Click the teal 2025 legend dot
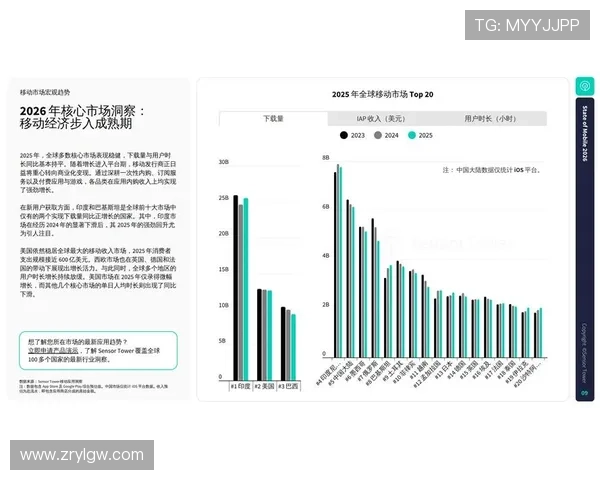Image resolution: width=600 pixels, height=480 pixels. click(x=412, y=135)
